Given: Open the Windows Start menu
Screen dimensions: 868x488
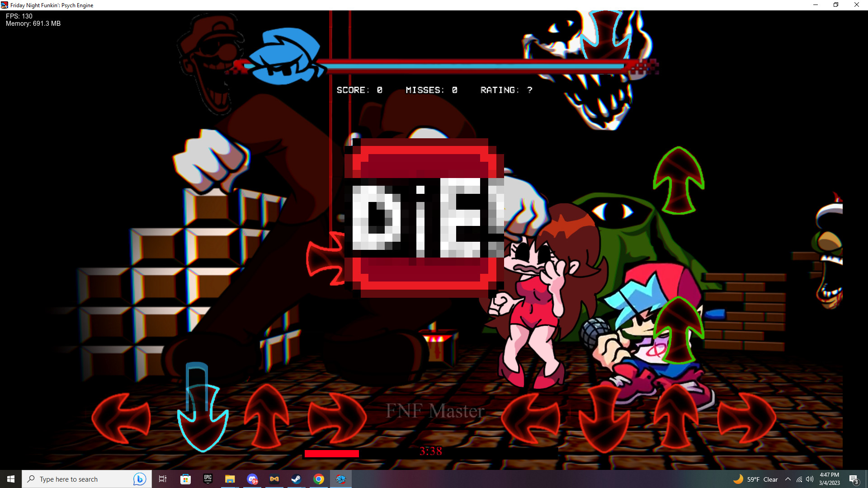Looking at the screenshot, I should coord(10,479).
